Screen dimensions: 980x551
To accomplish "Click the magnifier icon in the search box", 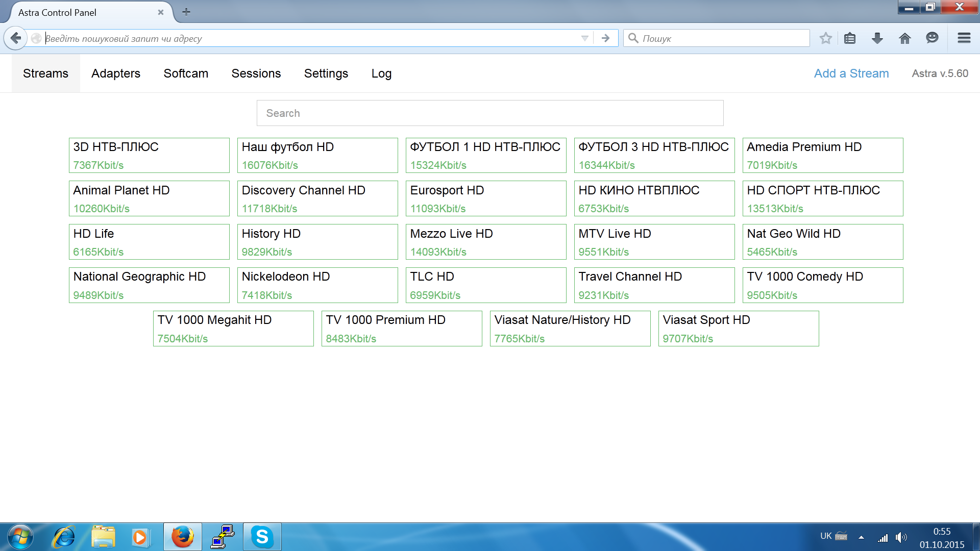I will coord(633,38).
